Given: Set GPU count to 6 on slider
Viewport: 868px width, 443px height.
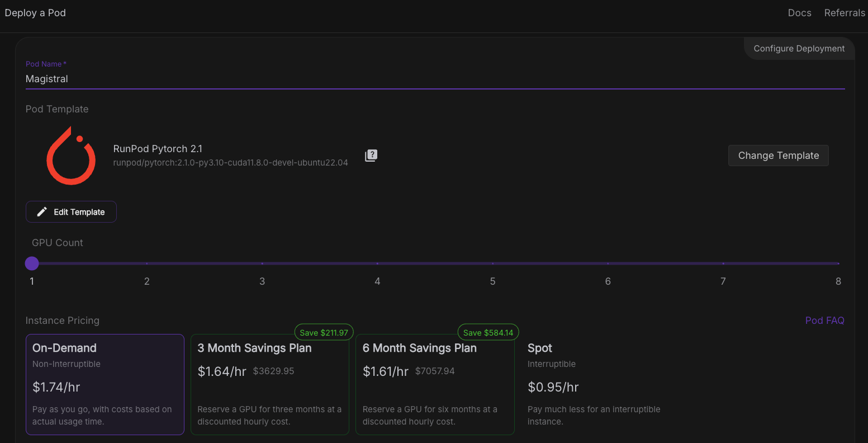Looking at the screenshot, I should tap(608, 263).
